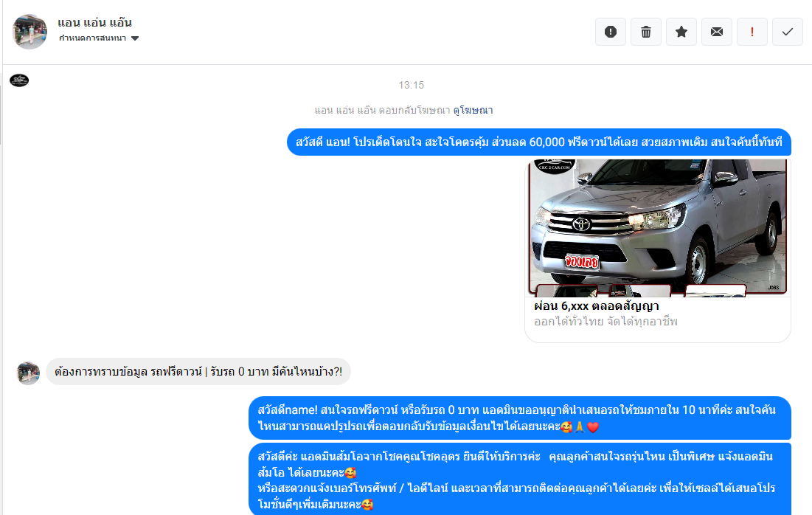This screenshot has width=812, height=515.
Task: Open the แอน แอ่น แอ๊น profile picture in header
Action: click(x=30, y=32)
